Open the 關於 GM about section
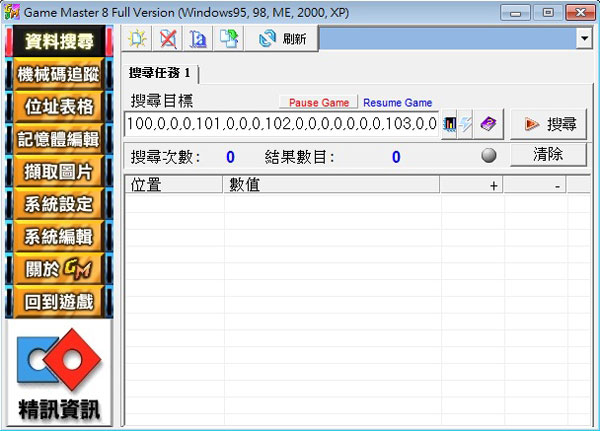The image size is (600, 431). click(x=59, y=269)
